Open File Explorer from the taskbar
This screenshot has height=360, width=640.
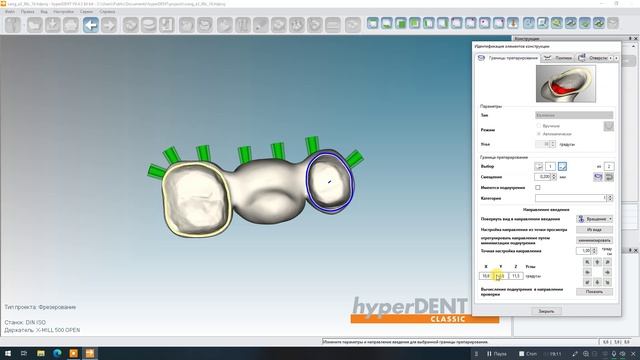click(41, 353)
